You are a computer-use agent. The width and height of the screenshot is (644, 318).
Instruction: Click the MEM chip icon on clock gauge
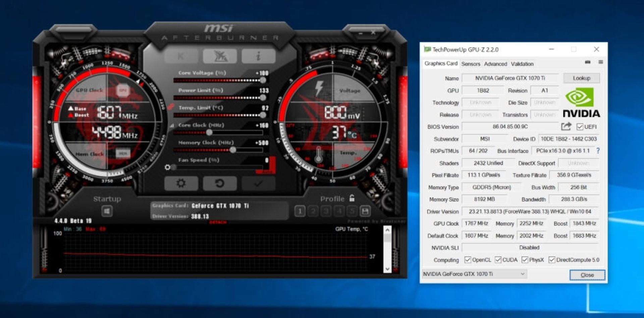[123, 153]
